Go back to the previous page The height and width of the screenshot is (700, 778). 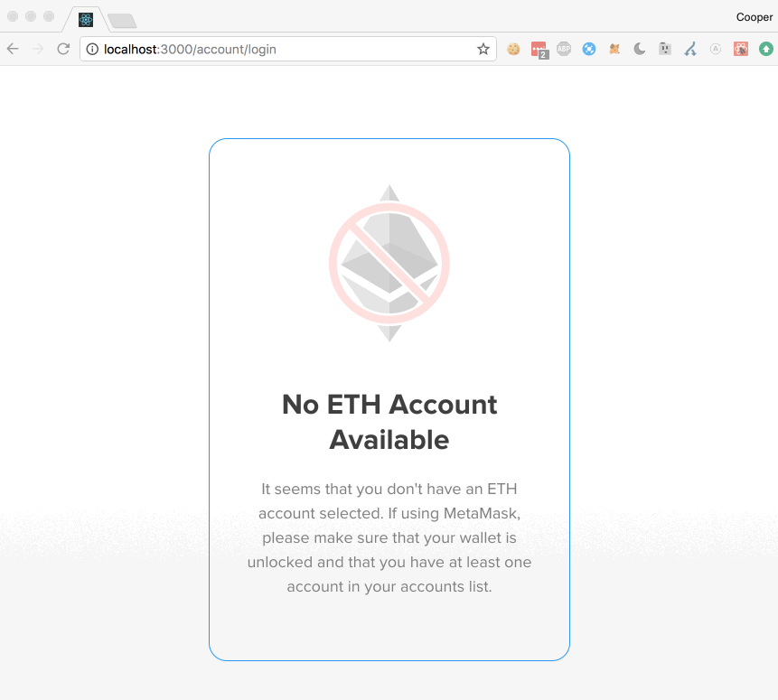13,49
